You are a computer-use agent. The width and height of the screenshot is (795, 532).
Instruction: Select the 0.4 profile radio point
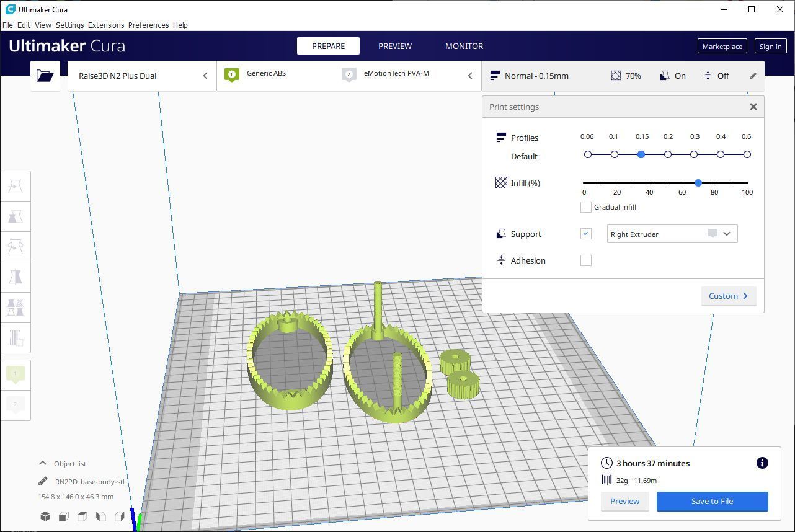tap(721, 154)
